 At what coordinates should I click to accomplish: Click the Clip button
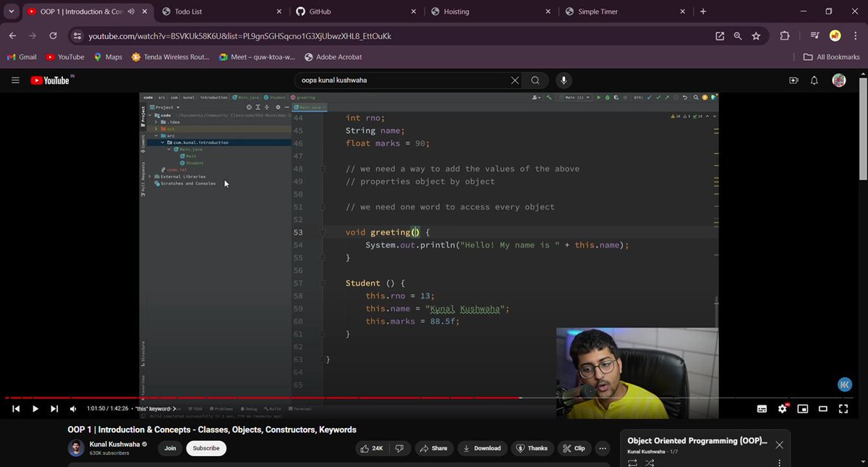point(574,448)
